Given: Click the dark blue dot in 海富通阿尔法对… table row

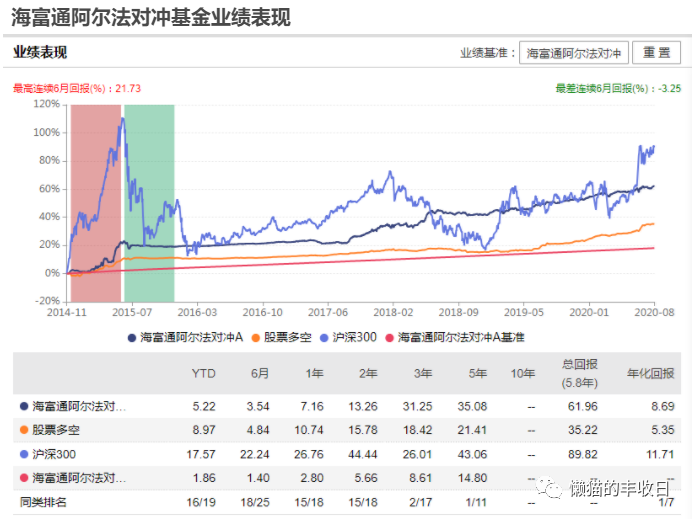Looking at the screenshot, I should 24,406.
